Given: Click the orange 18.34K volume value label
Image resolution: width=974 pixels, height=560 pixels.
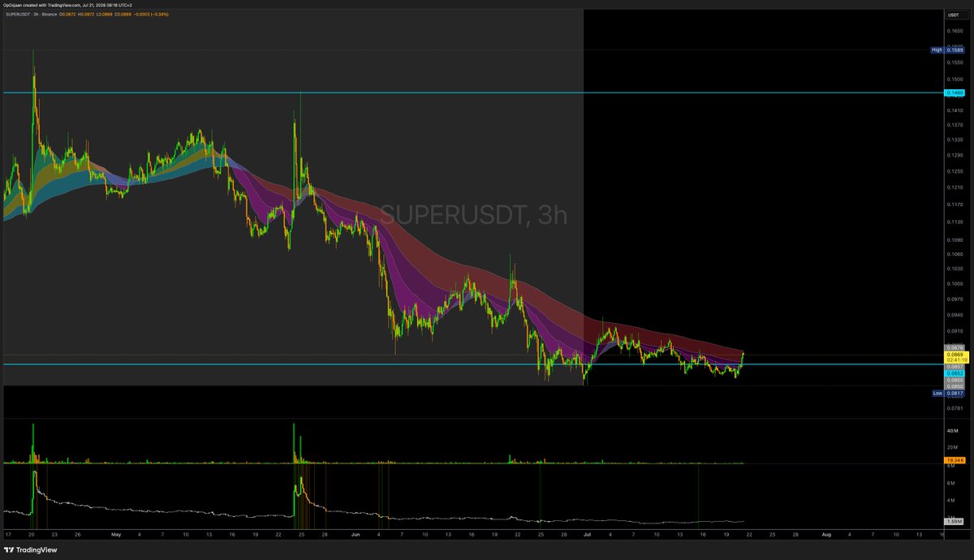Looking at the screenshot, I should 954,461.
